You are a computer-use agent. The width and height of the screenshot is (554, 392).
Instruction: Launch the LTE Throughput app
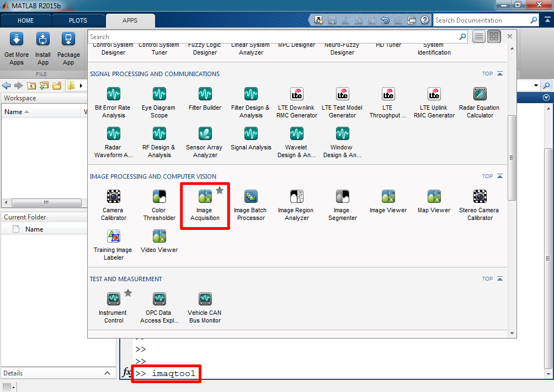(x=388, y=103)
